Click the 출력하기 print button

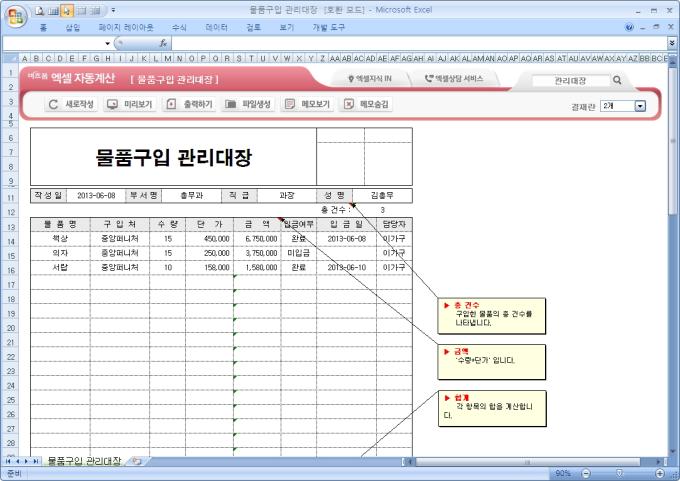[190, 105]
